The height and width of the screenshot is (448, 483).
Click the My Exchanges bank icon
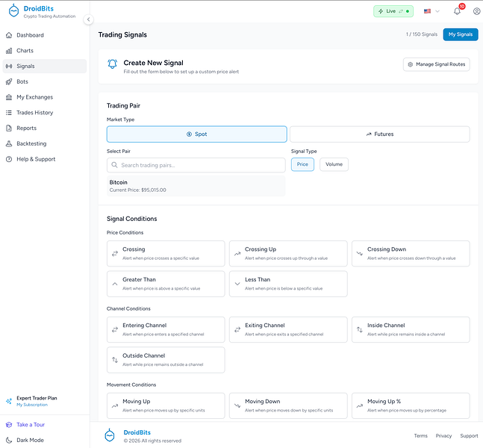(9, 97)
